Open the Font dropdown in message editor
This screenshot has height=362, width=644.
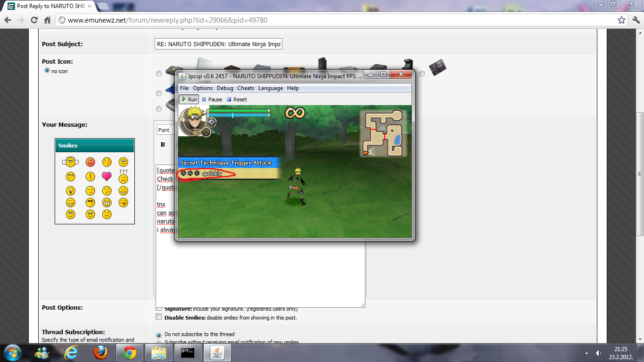pos(165,130)
